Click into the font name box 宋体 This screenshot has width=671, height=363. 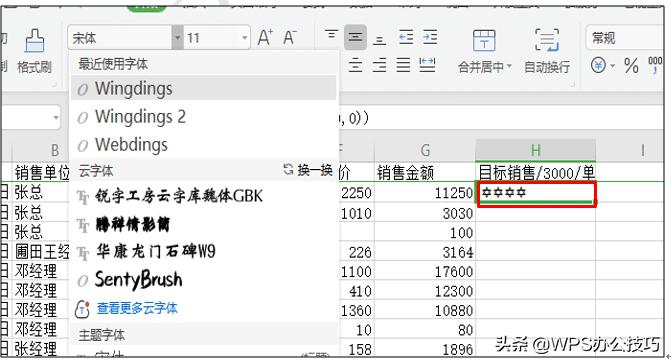click(x=120, y=38)
